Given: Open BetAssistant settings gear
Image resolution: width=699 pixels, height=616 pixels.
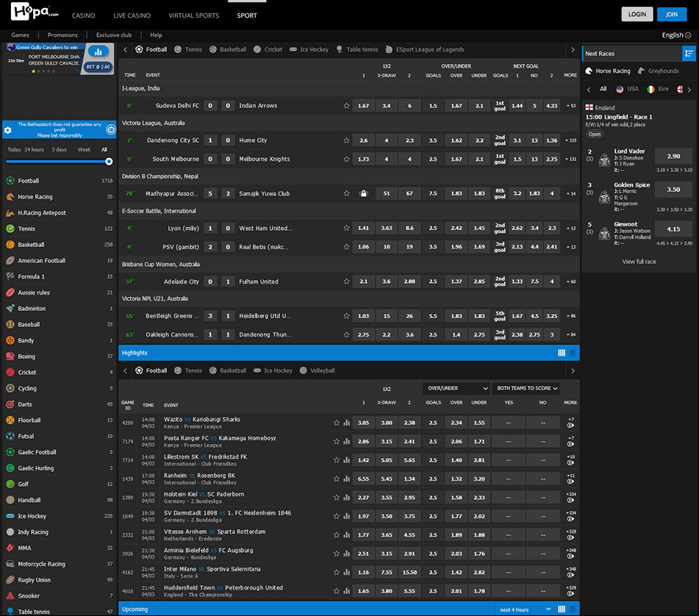Looking at the screenshot, I should (7, 130).
